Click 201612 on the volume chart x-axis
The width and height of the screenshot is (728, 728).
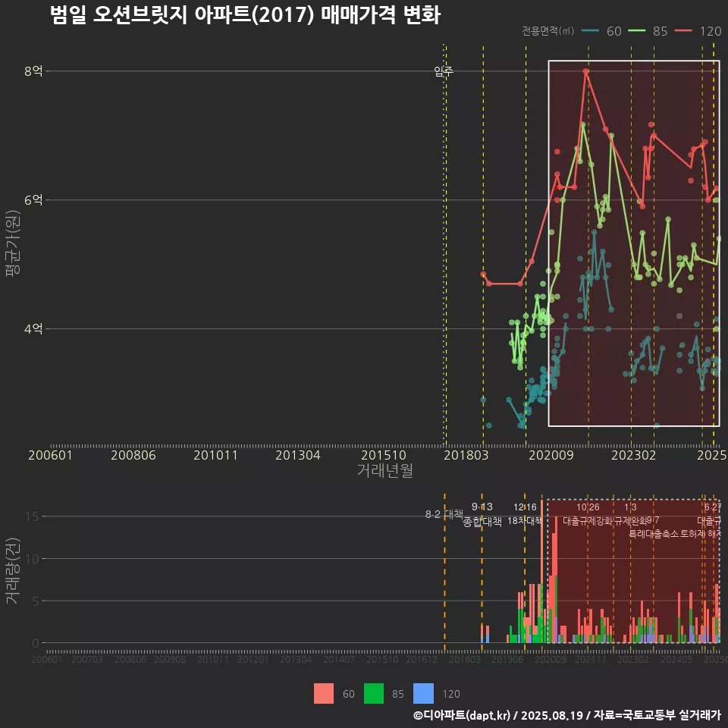[422, 659]
